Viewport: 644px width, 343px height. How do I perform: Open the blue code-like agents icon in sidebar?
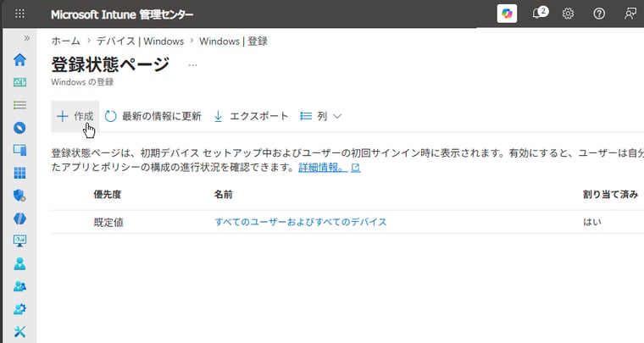(x=19, y=219)
